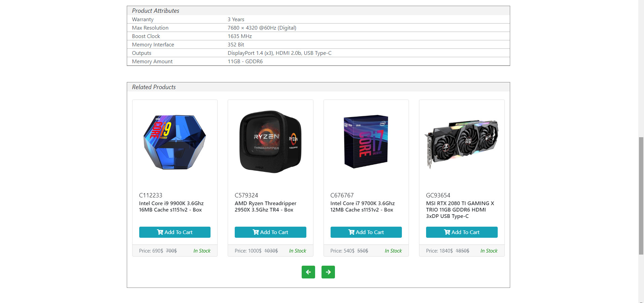Click the crossed-out 1030$ old price

click(271, 251)
